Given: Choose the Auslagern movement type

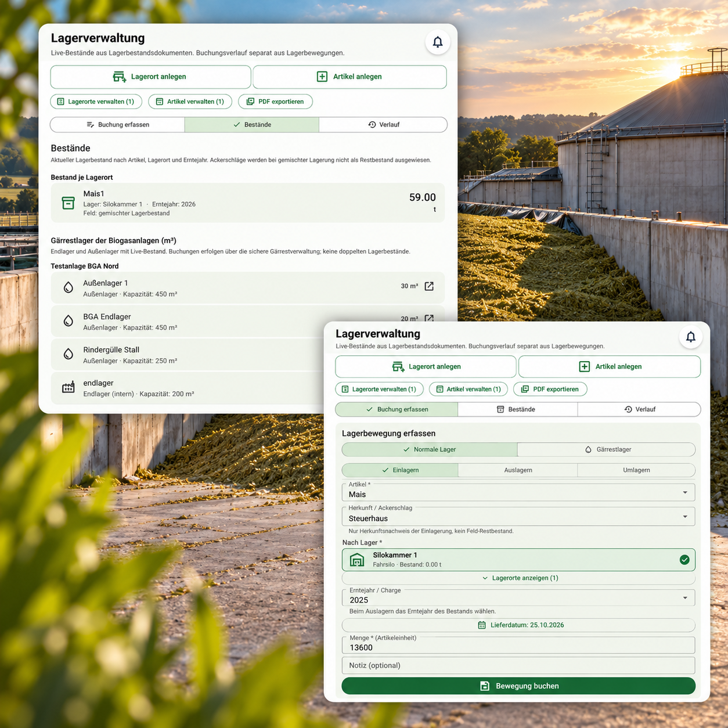Looking at the screenshot, I should click(x=518, y=470).
